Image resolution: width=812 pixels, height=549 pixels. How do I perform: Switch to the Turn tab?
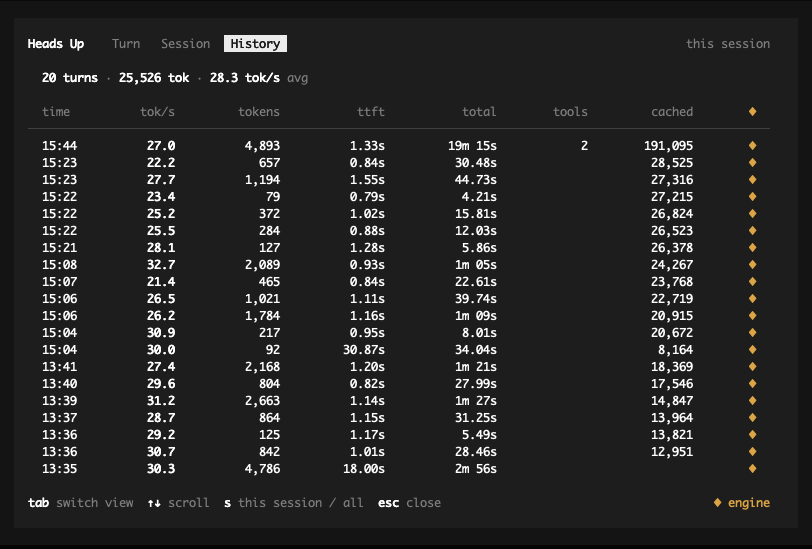click(x=126, y=44)
